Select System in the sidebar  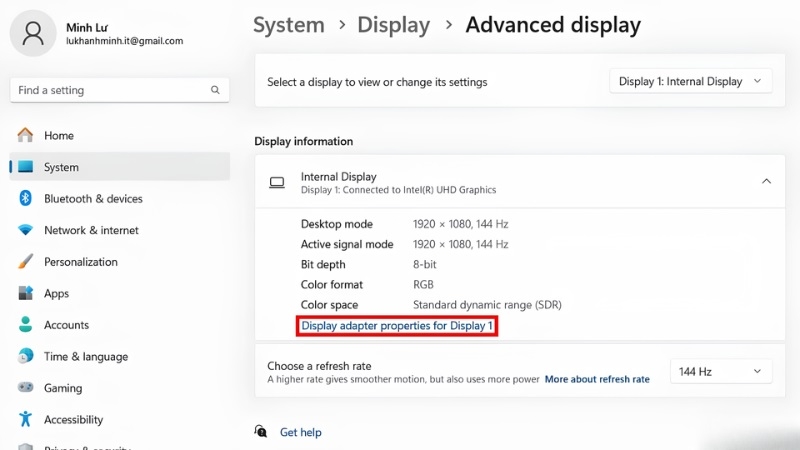coord(119,167)
